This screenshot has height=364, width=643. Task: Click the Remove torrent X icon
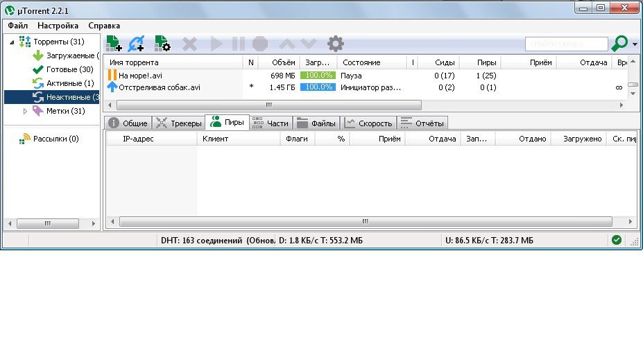click(x=189, y=44)
